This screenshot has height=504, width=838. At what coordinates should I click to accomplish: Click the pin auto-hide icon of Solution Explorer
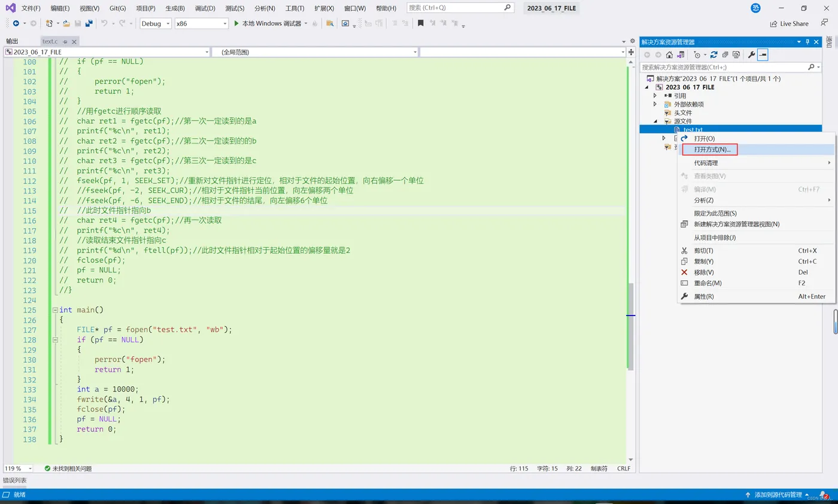click(807, 42)
